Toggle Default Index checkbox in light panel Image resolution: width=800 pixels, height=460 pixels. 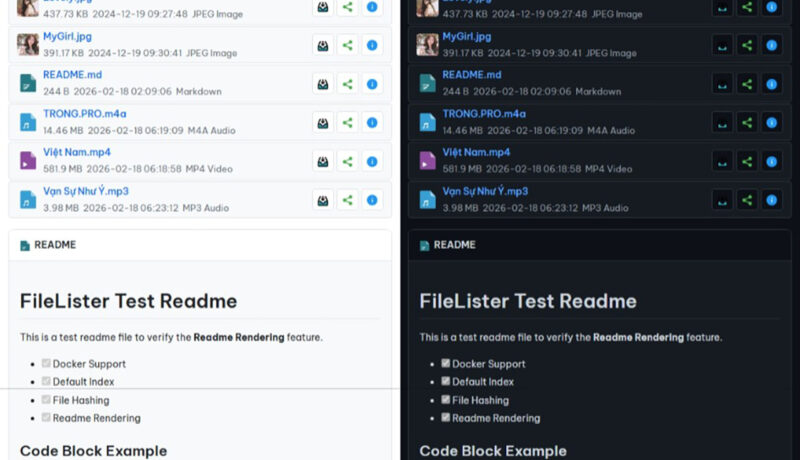[46, 381]
